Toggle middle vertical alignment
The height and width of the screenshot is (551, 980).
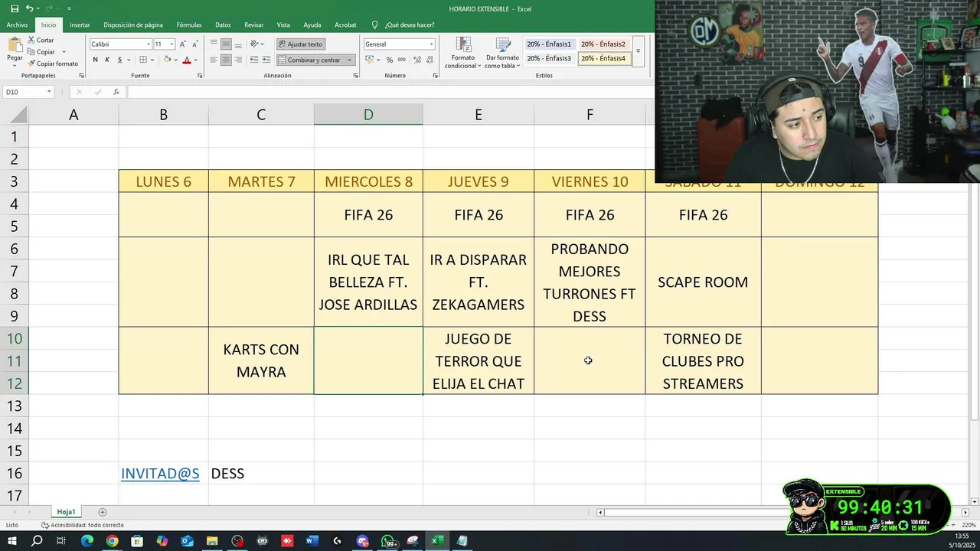[226, 44]
